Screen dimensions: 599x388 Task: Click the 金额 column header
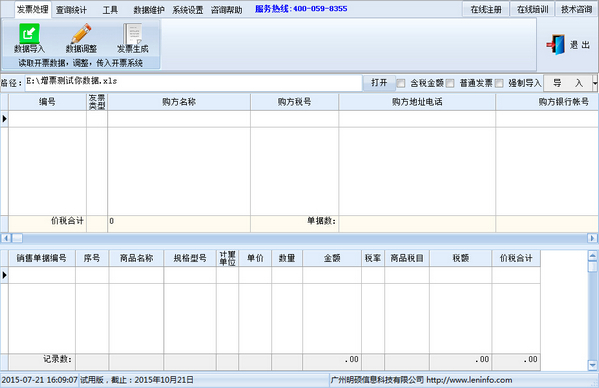click(332, 258)
